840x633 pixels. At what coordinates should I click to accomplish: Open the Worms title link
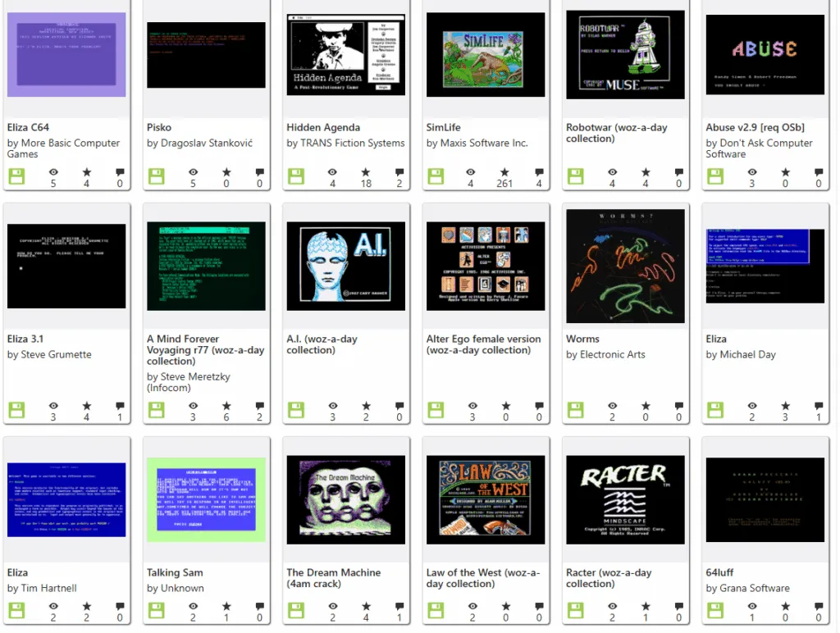pos(583,339)
